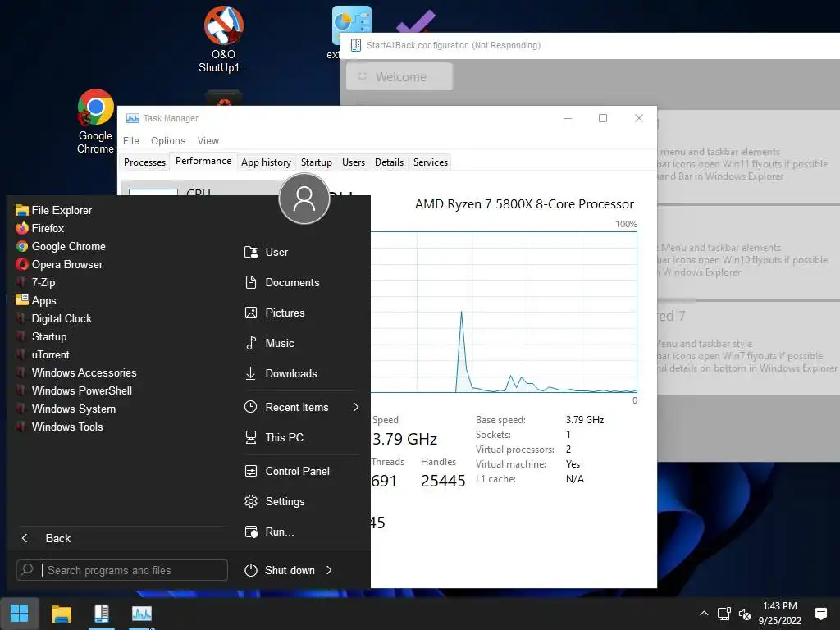The height and width of the screenshot is (630, 840).
Task: Open clock showing 1:43 PM
Action: coord(780,614)
